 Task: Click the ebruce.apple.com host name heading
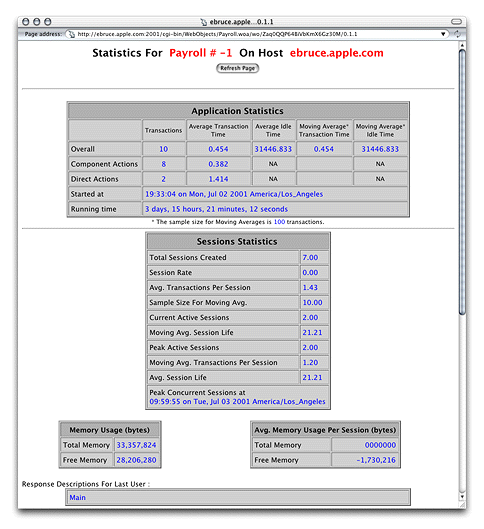[337, 53]
